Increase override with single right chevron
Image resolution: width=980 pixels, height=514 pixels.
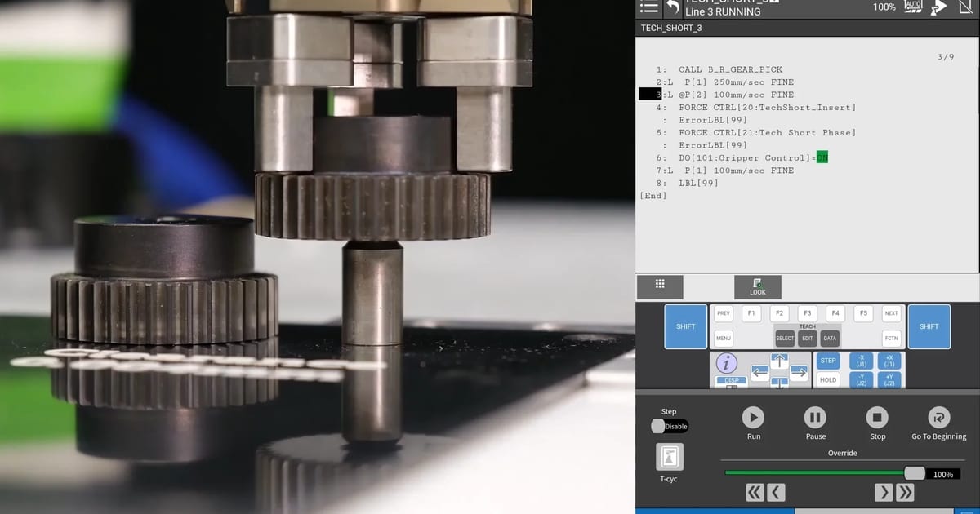(884, 492)
